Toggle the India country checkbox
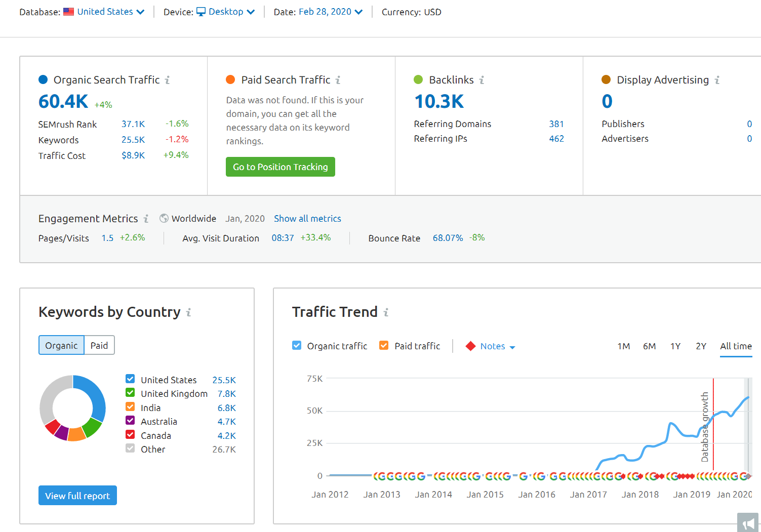761x532 pixels. point(130,406)
